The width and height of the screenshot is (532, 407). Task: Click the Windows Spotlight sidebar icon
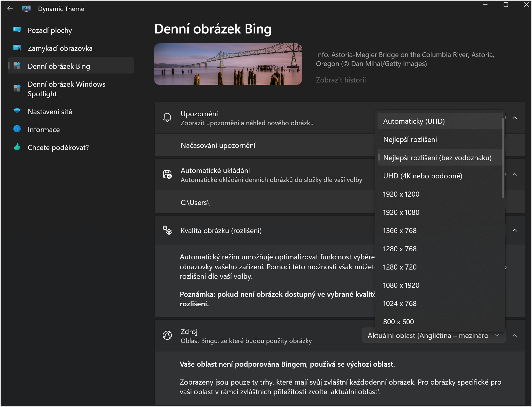pos(17,88)
